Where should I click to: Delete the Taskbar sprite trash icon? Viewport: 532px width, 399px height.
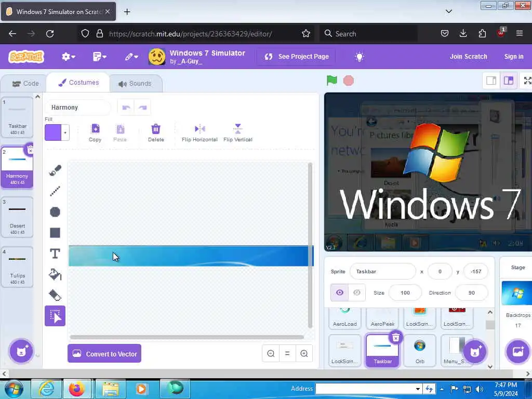(x=395, y=338)
